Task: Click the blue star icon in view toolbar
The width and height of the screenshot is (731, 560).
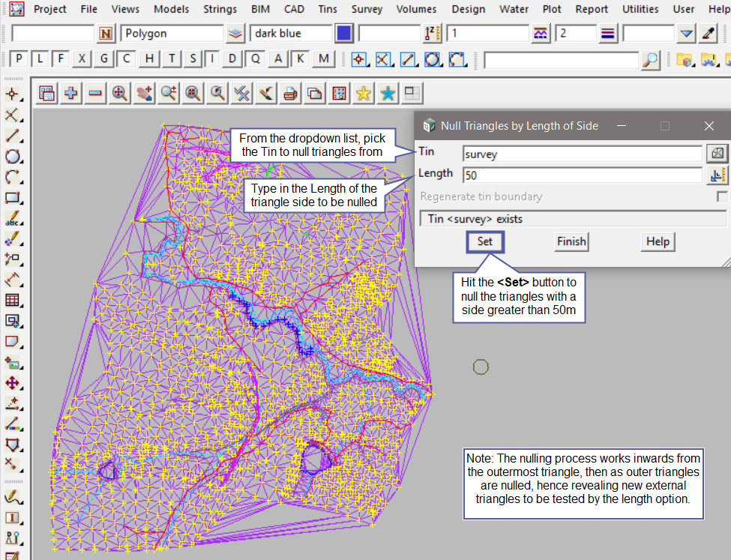Action: point(388,93)
